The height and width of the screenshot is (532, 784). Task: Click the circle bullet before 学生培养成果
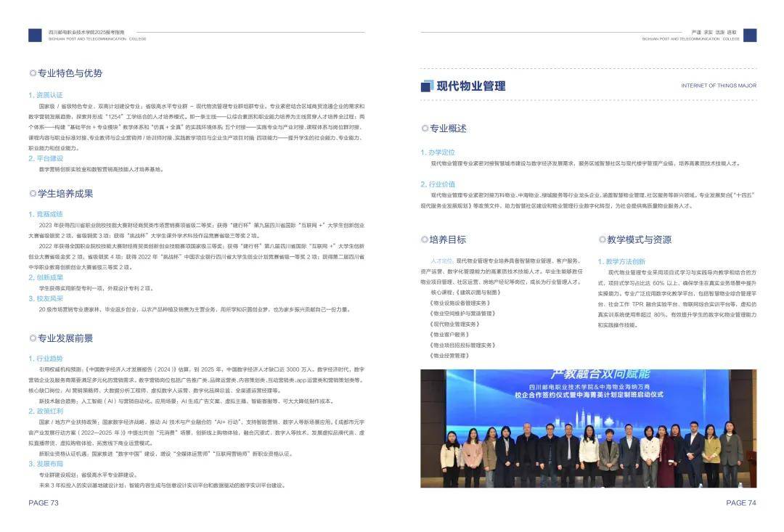point(33,194)
